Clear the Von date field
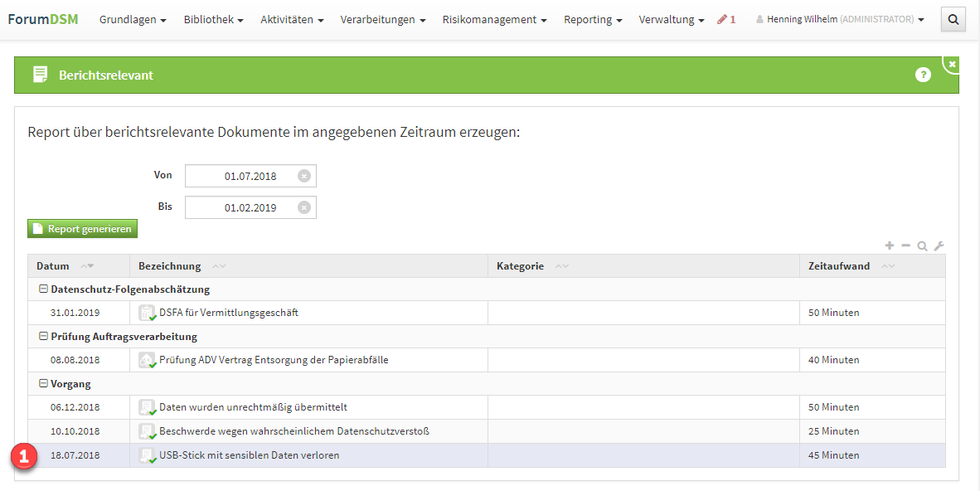Image resolution: width=980 pixels, height=491 pixels. (304, 176)
